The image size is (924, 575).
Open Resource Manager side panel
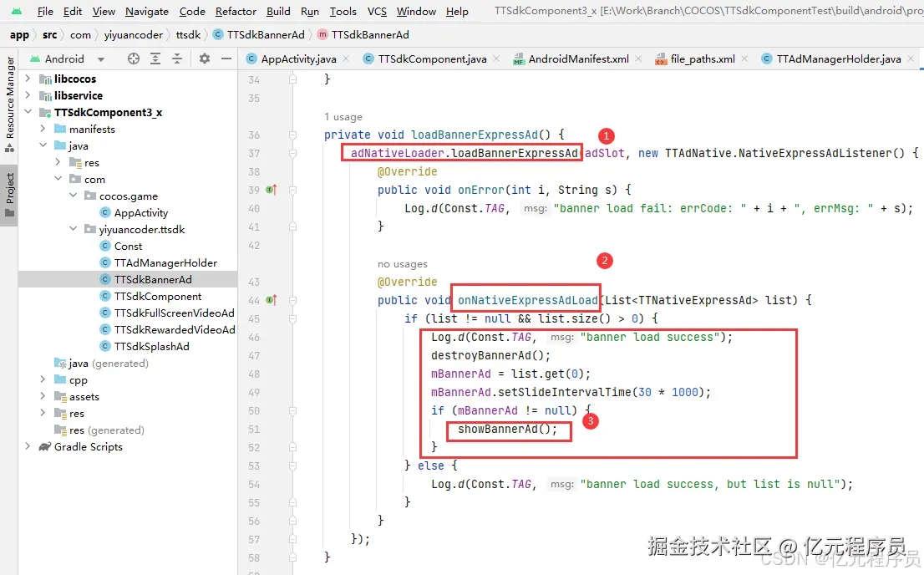9,104
